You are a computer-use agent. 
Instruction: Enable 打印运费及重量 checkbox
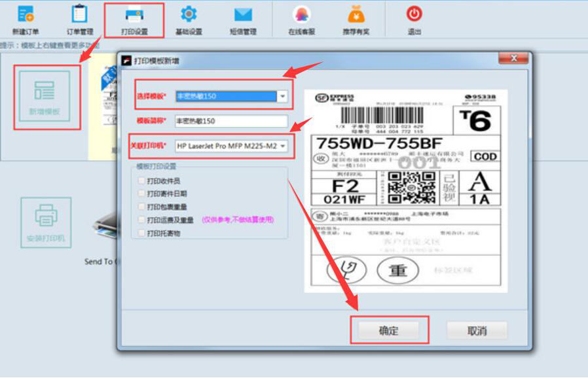pyautogui.click(x=141, y=220)
